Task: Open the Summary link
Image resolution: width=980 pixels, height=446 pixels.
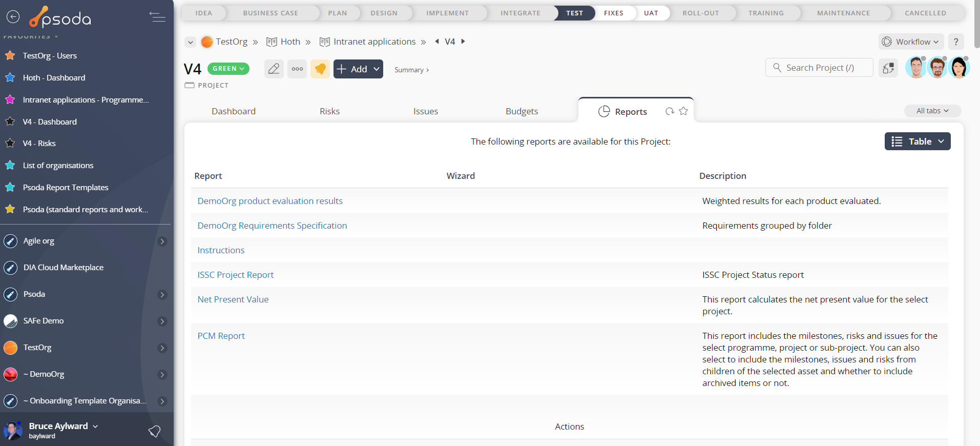Action: pyautogui.click(x=412, y=70)
